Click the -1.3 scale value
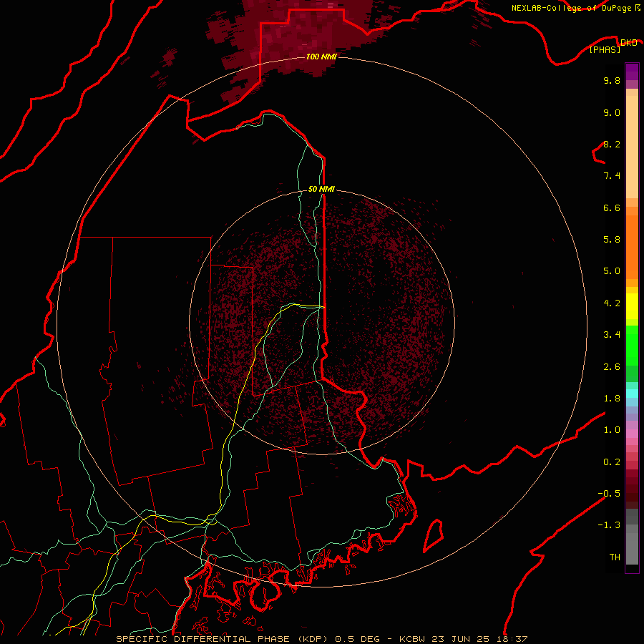644x644 pixels. pos(609,525)
